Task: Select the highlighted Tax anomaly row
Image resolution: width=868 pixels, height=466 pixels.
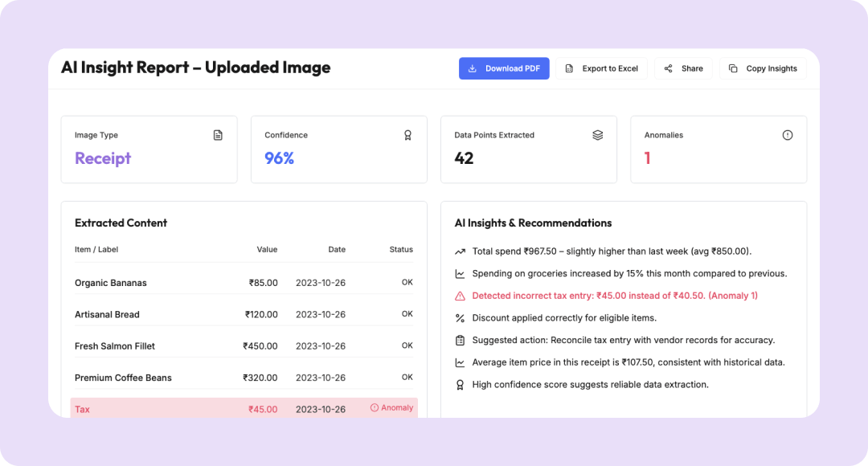Action: (x=244, y=409)
